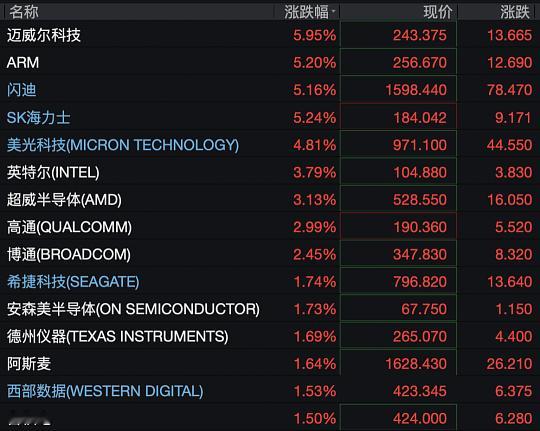Open SK海力士 stock details
The width and height of the screenshot is (540, 431).
tap(39, 117)
